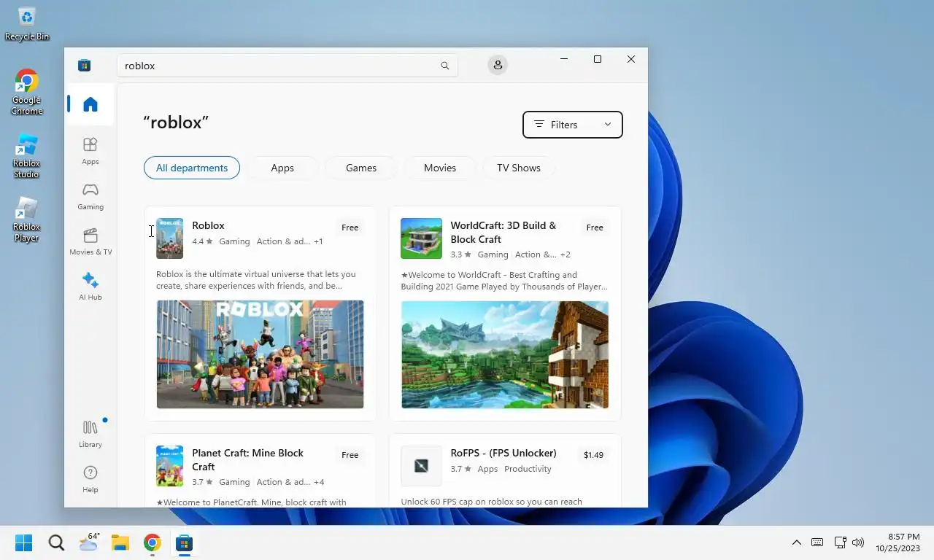Click the Microsoft Store logo icon
The width and height of the screenshot is (934, 560).
click(85, 66)
